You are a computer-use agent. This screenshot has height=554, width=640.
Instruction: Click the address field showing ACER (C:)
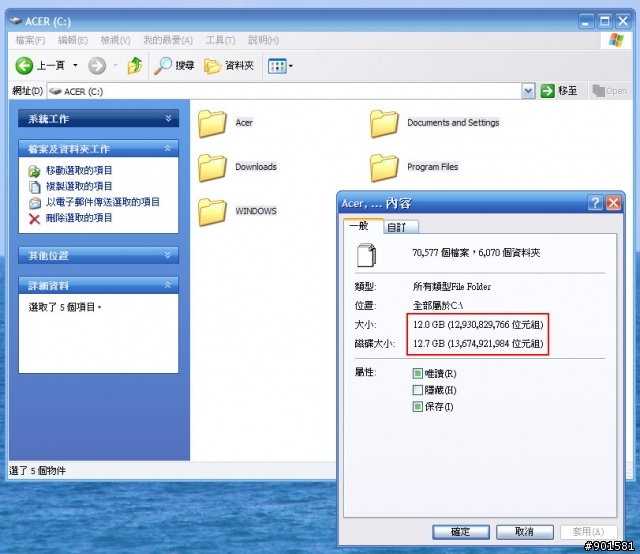click(284, 91)
